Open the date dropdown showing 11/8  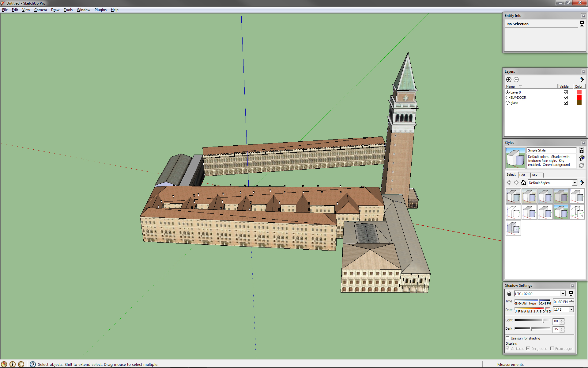[x=571, y=310]
